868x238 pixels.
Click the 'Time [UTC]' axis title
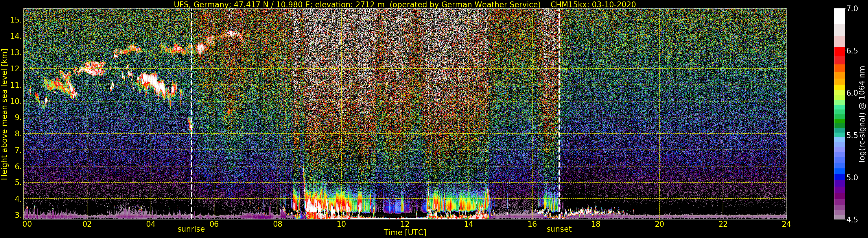pyautogui.click(x=405, y=233)
